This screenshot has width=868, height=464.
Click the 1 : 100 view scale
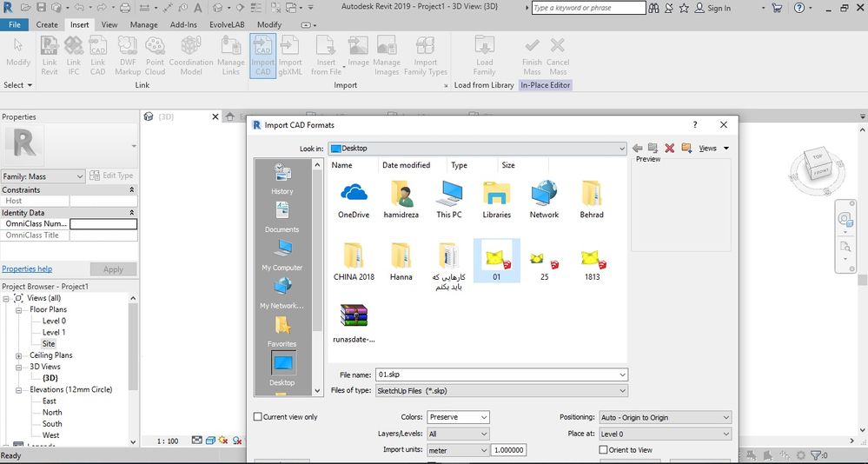[x=167, y=441]
